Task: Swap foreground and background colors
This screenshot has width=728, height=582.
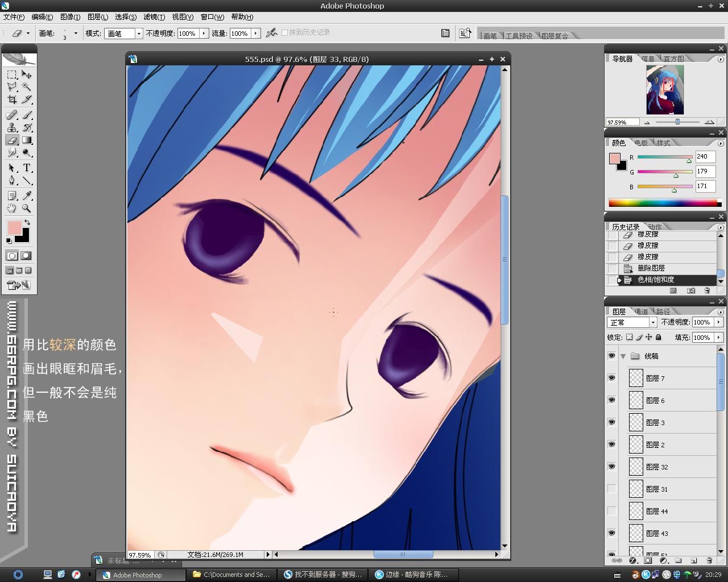Action: tap(27, 223)
